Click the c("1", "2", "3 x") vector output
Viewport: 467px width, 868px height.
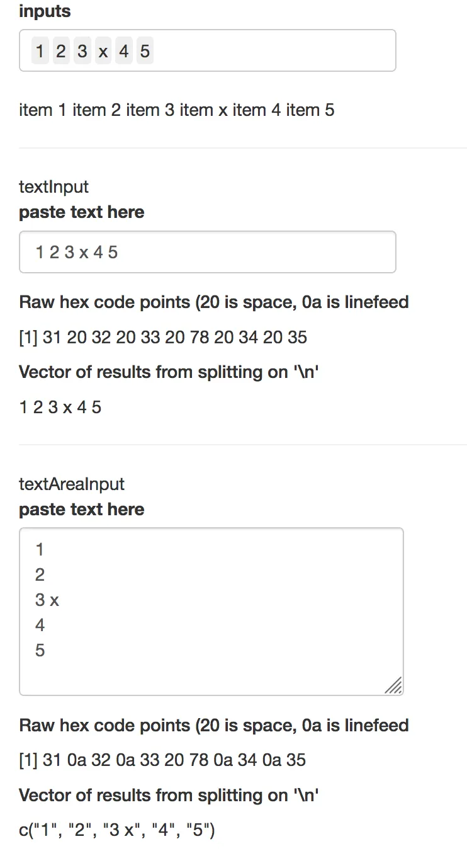(x=117, y=831)
